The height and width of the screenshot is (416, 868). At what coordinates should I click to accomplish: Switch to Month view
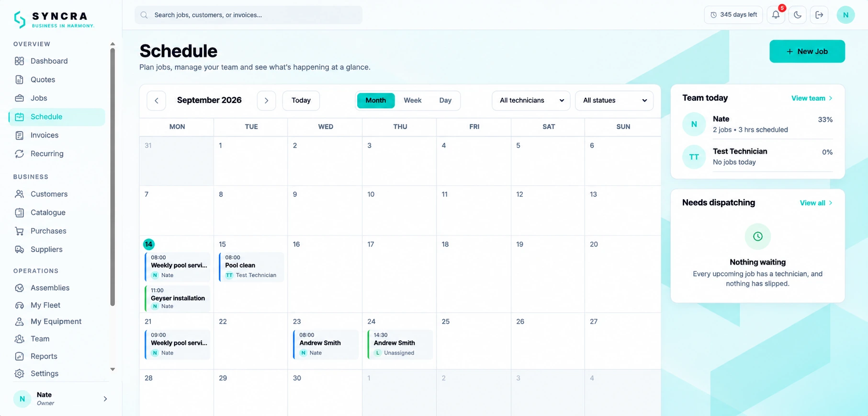(376, 101)
